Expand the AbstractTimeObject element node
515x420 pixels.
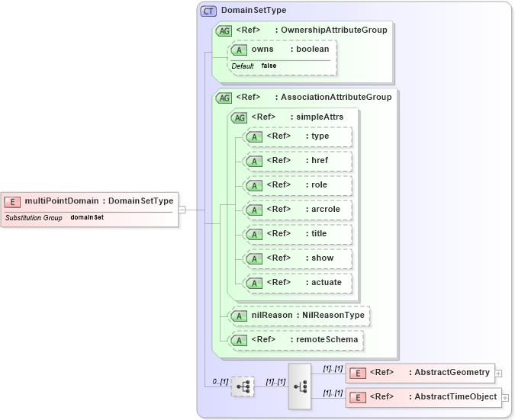506,398
